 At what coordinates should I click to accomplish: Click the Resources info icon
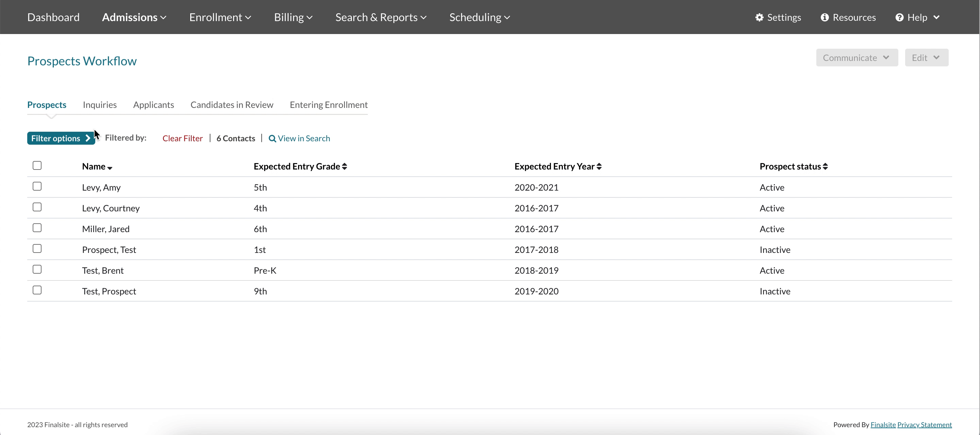(x=824, y=17)
